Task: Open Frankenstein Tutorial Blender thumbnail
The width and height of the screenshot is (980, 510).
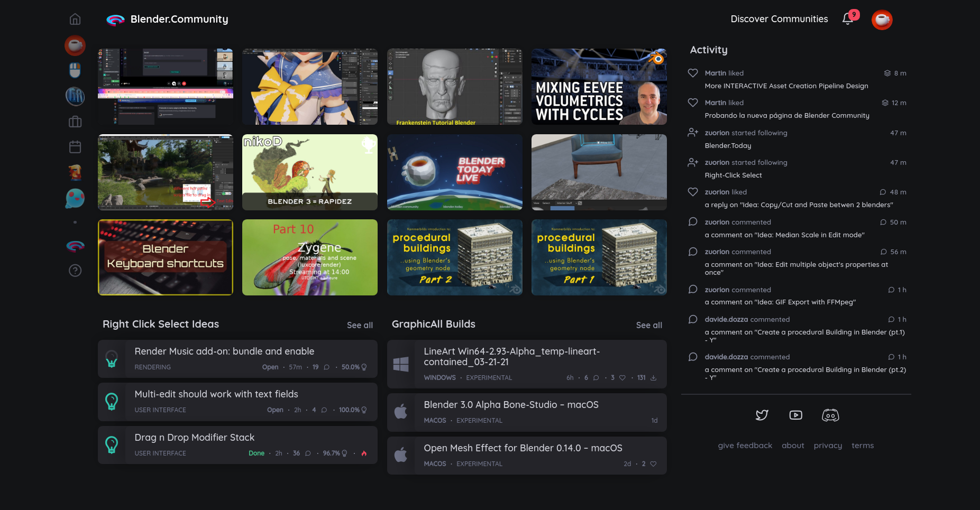Action: coord(454,87)
